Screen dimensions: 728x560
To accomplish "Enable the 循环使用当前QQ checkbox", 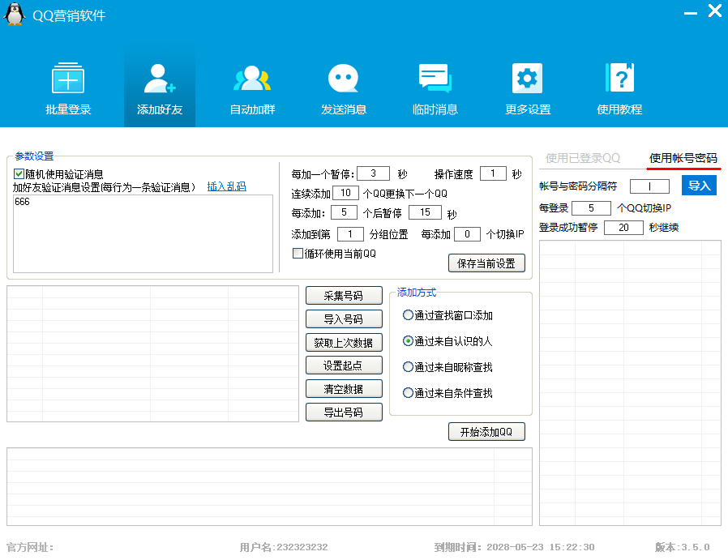I will tap(298, 254).
